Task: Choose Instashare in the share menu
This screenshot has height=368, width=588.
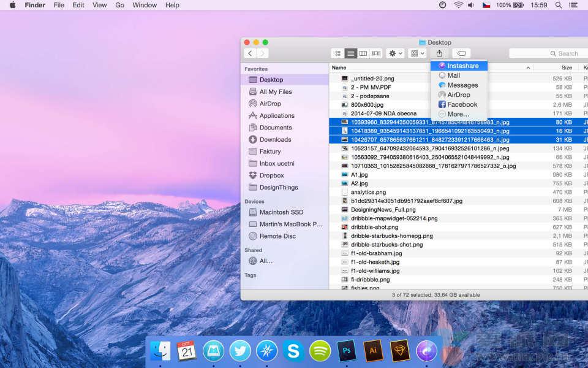Action: [x=462, y=66]
